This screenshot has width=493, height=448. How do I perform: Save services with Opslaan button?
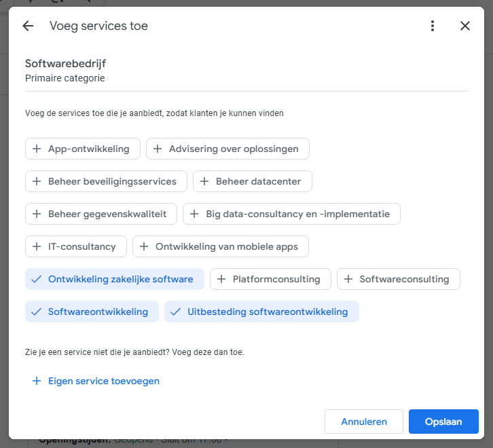443,422
